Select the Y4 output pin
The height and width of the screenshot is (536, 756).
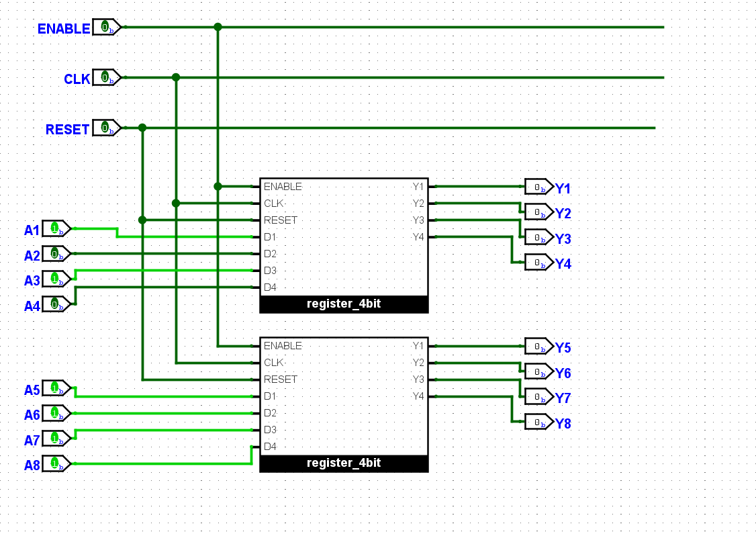click(x=537, y=263)
